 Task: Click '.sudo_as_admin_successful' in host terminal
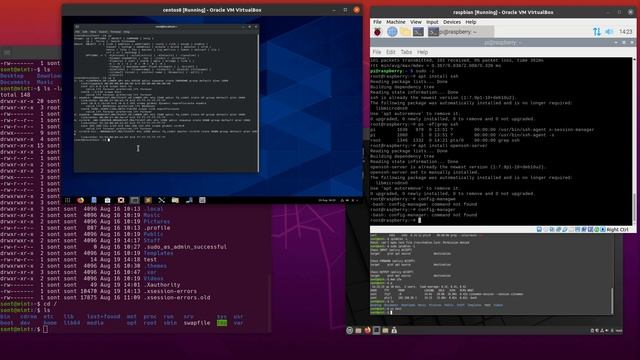[x=185, y=247]
